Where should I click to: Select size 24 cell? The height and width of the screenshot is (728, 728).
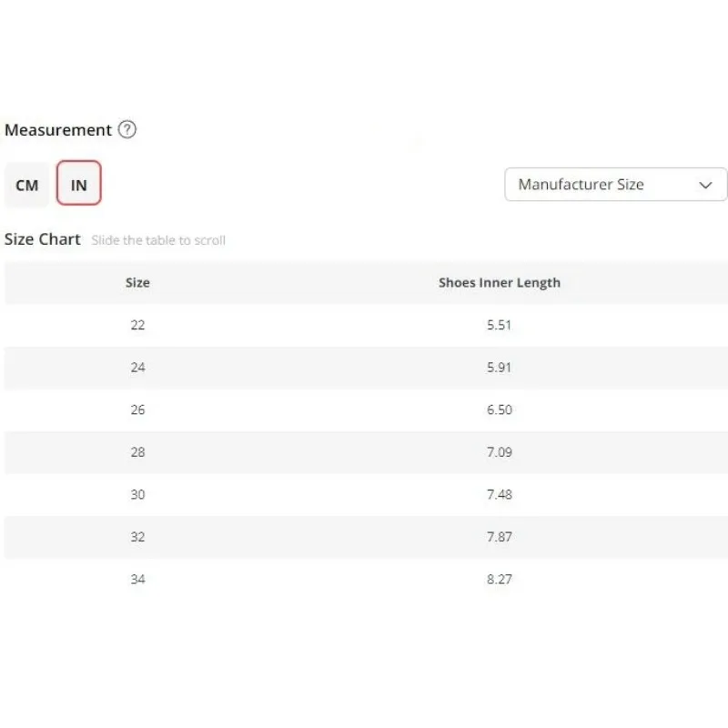[137, 368]
